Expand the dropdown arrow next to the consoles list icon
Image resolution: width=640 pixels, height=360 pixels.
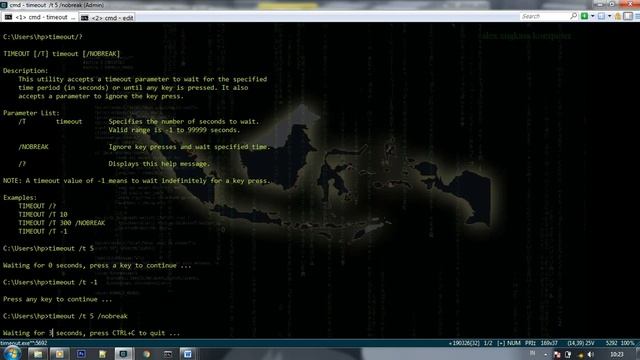[x=609, y=16]
